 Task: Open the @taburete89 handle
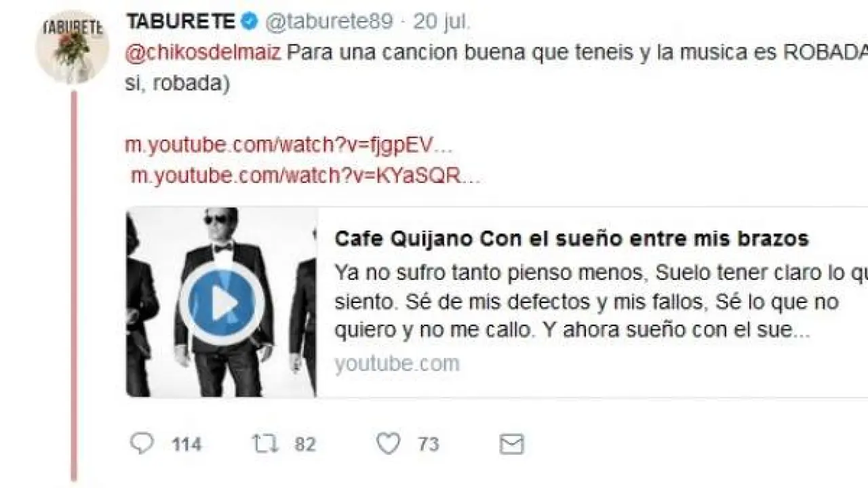tap(329, 21)
